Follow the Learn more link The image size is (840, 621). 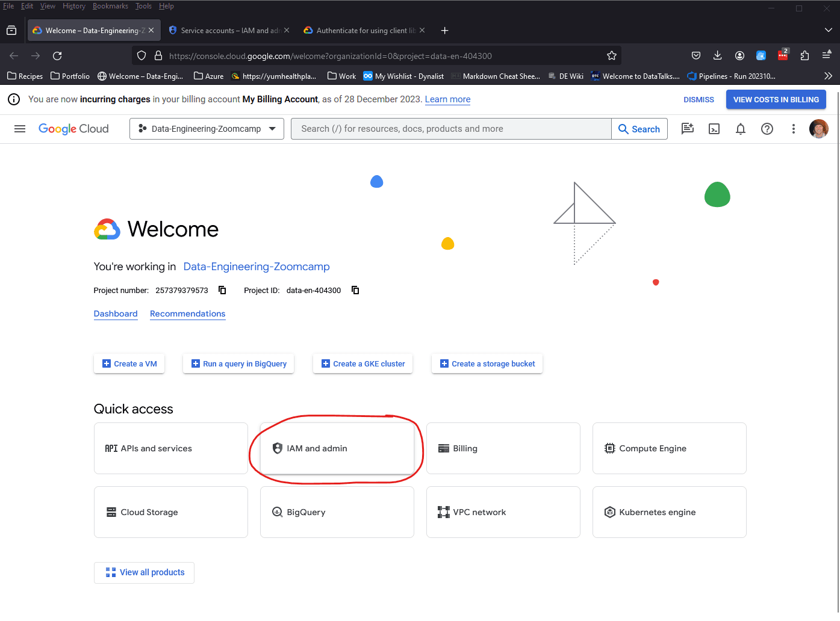tap(447, 99)
